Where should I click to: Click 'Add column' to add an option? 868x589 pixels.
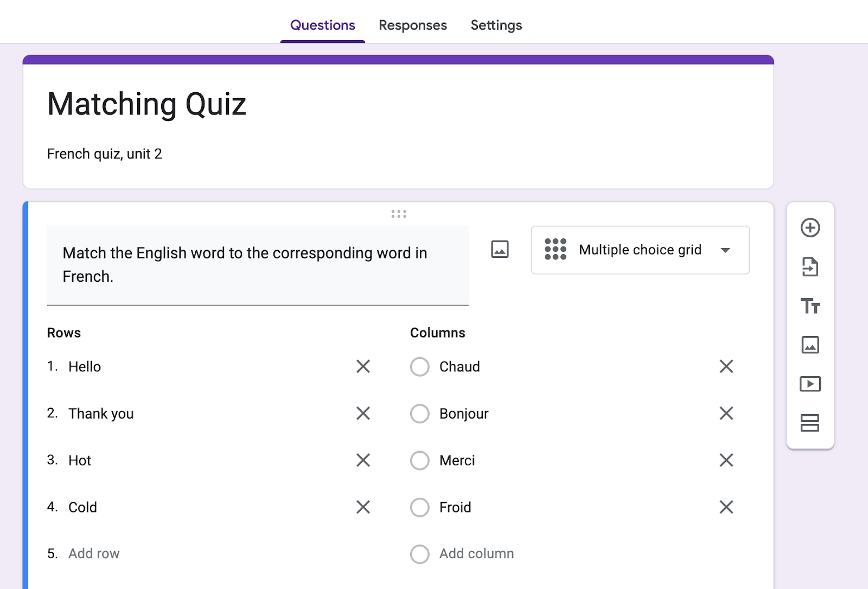pyautogui.click(x=476, y=554)
